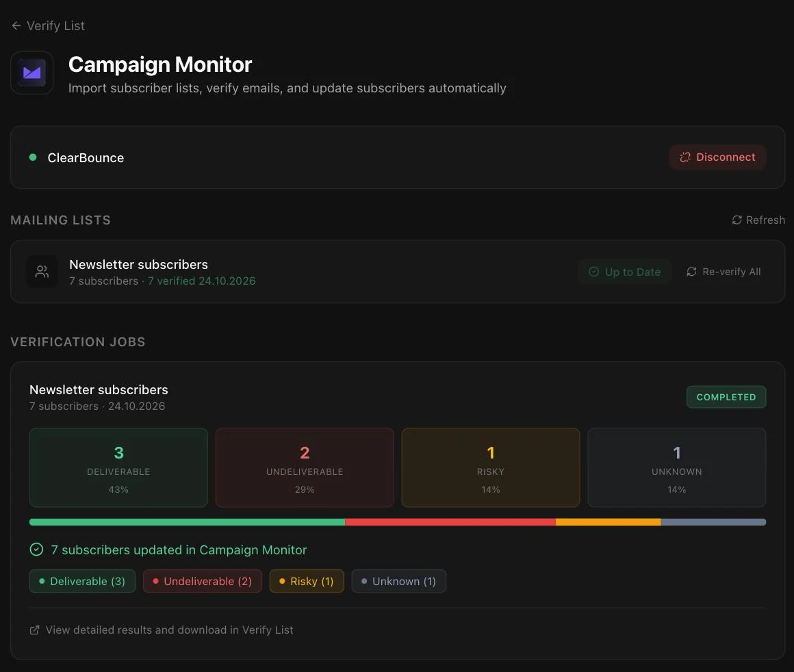
Task: Click the subscribers updated check-circle icon
Action: click(36, 550)
